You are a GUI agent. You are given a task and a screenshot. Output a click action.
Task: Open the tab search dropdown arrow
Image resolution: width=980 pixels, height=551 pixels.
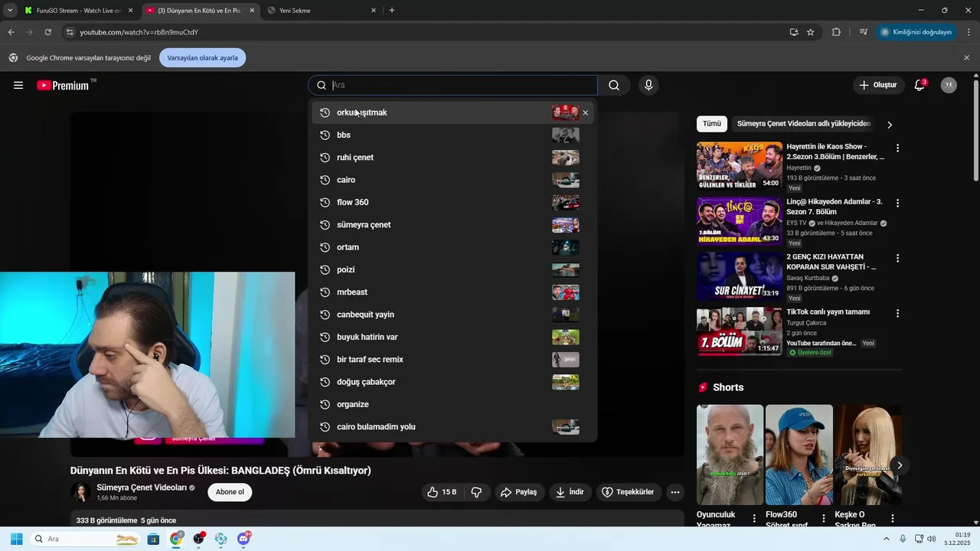10,10
